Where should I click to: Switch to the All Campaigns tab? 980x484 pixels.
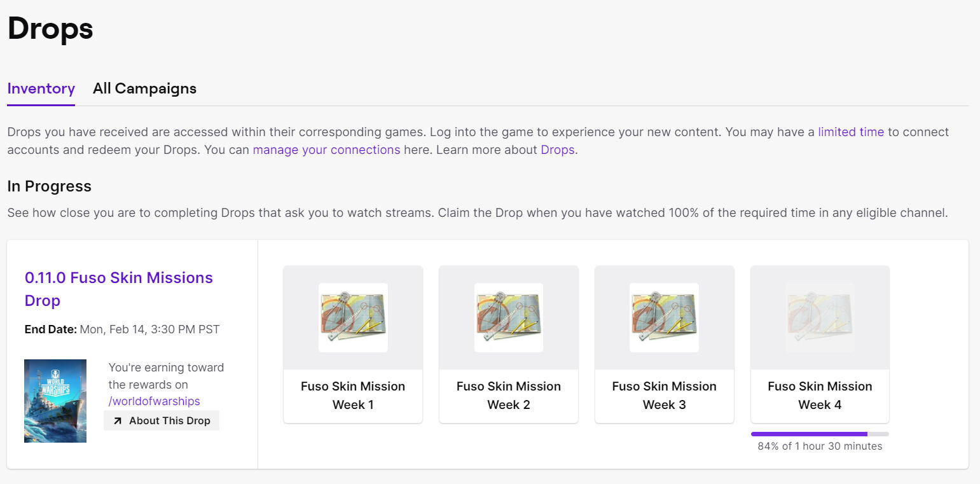click(x=144, y=88)
